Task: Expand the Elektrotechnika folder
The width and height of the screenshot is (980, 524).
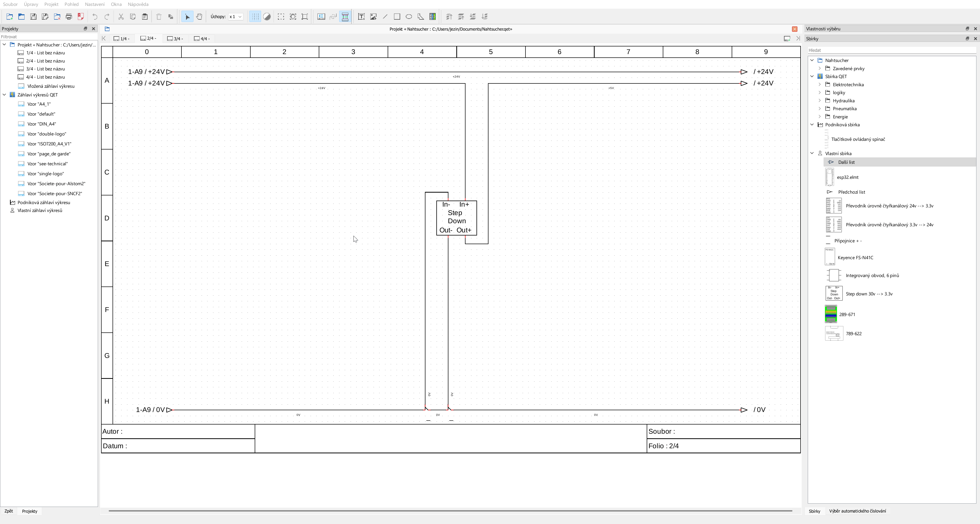Action: pos(820,84)
